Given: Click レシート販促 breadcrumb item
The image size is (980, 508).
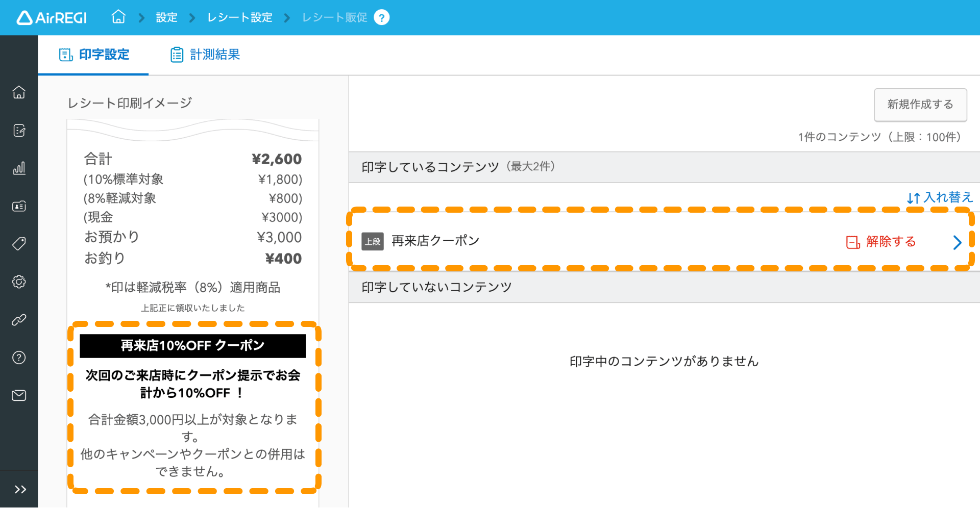Looking at the screenshot, I should pyautogui.click(x=335, y=17).
